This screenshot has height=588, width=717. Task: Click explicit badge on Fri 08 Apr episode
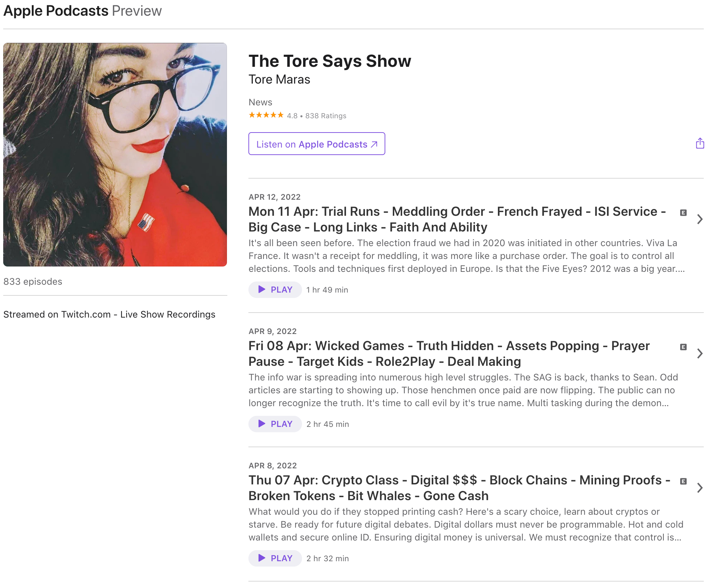pyautogui.click(x=683, y=347)
